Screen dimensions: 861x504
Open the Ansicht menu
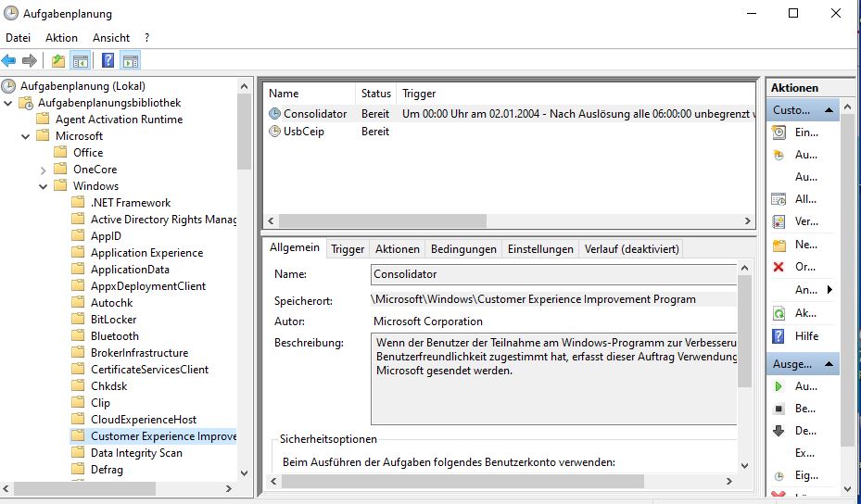point(111,38)
